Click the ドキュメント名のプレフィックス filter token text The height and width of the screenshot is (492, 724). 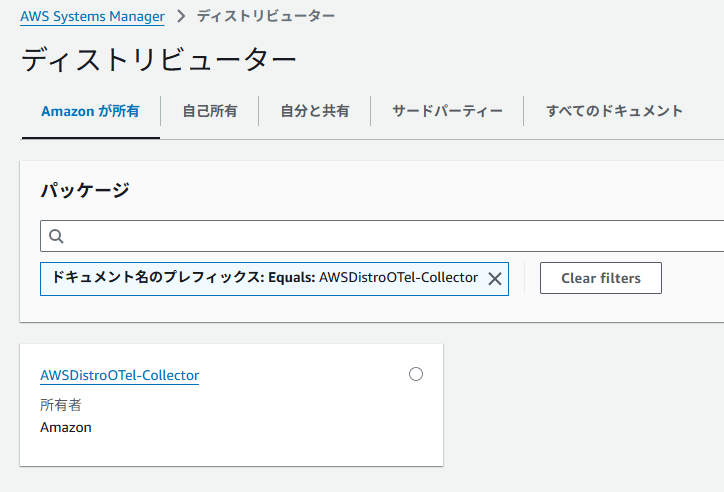coord(265,277)
